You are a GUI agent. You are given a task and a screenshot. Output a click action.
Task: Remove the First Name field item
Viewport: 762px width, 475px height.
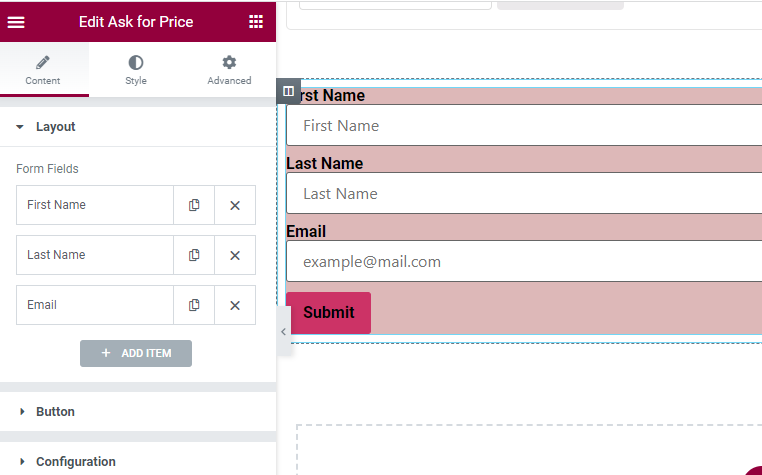pyautogui.click(x=235, y=205)
